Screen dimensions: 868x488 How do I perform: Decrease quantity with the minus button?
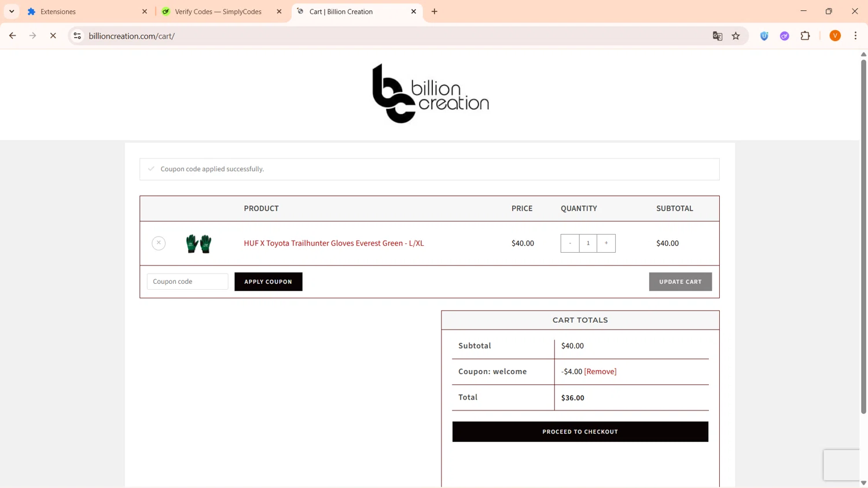[570, 243]
